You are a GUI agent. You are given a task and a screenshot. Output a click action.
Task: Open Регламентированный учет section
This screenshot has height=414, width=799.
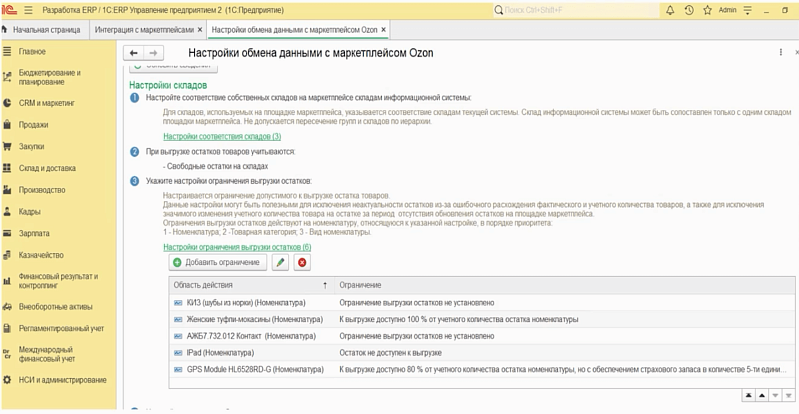click(59, 328)
